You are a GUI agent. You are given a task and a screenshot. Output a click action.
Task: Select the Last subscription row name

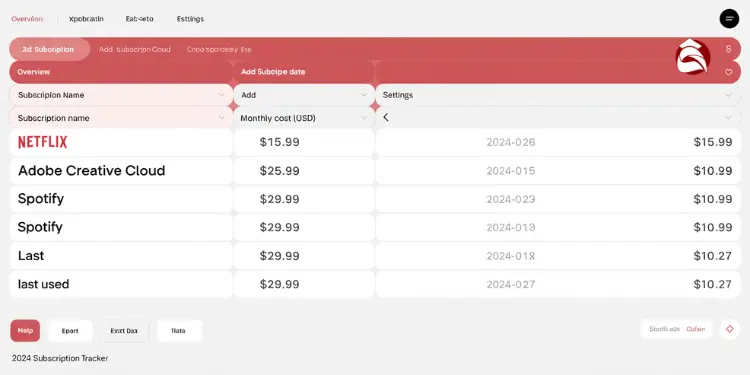pos(31,255)
